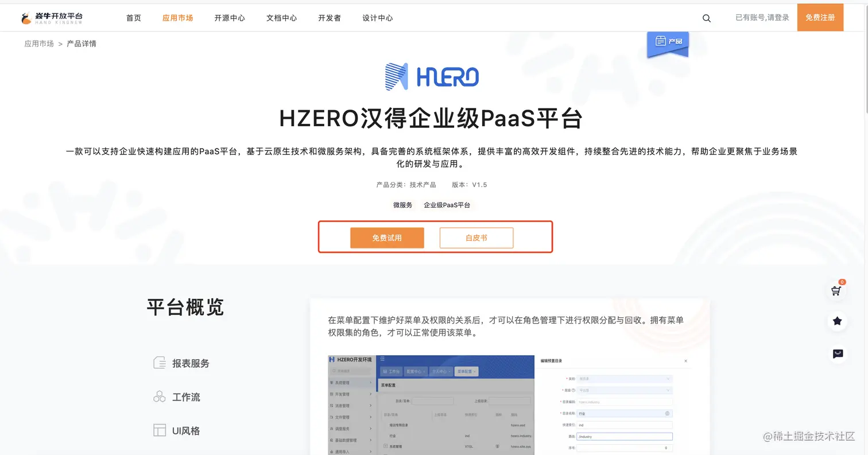
Task: Click the 白皮书 button
Action: 476,238
